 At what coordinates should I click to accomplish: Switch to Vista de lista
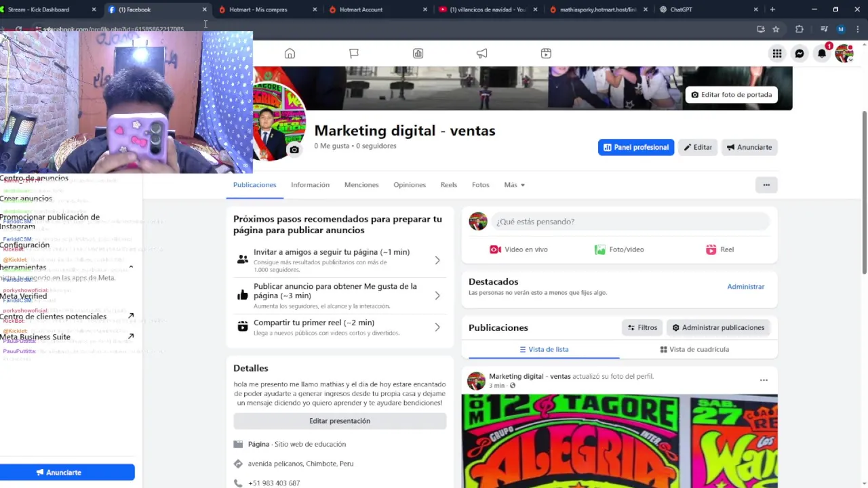pos(544,350)
